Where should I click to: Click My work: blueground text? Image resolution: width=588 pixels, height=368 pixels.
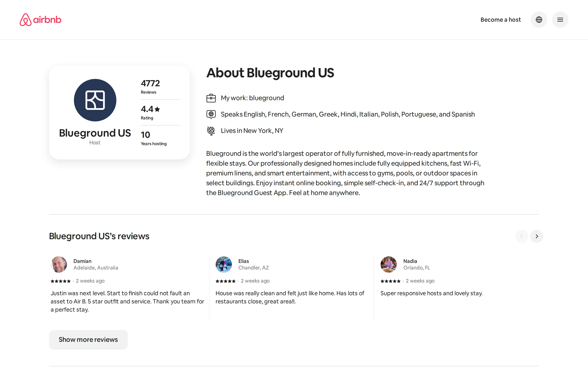point(252,98)
